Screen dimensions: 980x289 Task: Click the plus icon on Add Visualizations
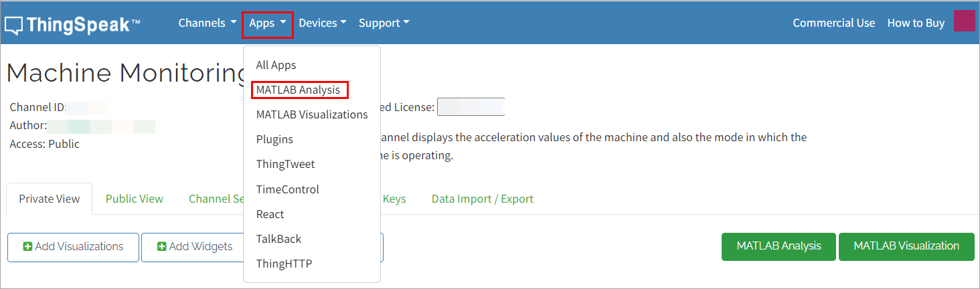pyautogui.click(x=28, y=247)
